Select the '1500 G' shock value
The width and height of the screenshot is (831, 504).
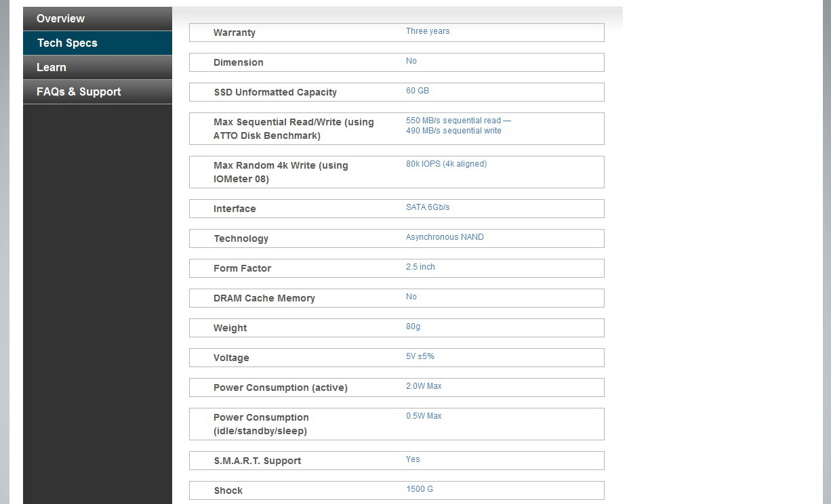click(x=420, y=489)
